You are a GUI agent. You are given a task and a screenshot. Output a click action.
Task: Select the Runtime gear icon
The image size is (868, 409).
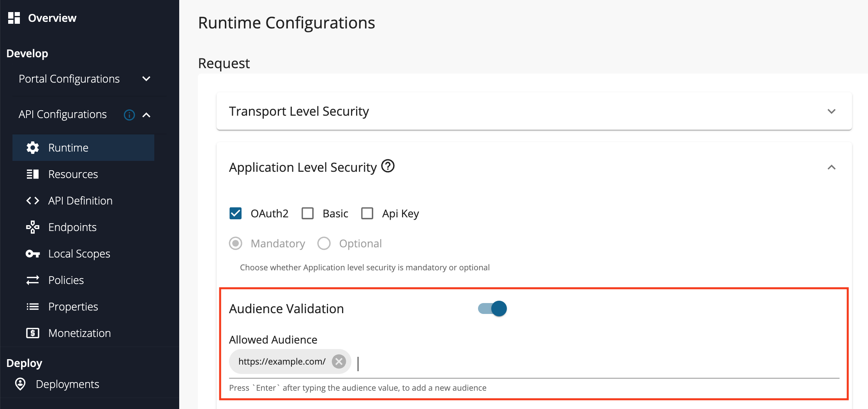[33, 148]
